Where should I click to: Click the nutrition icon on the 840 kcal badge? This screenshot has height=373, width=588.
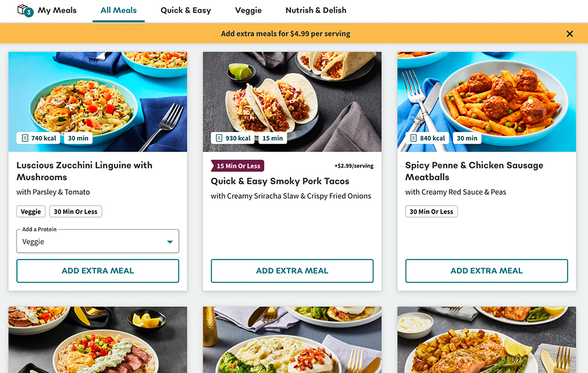413,138
